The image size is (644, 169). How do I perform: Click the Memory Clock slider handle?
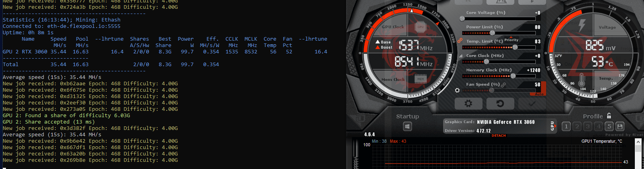click(513, 76)
